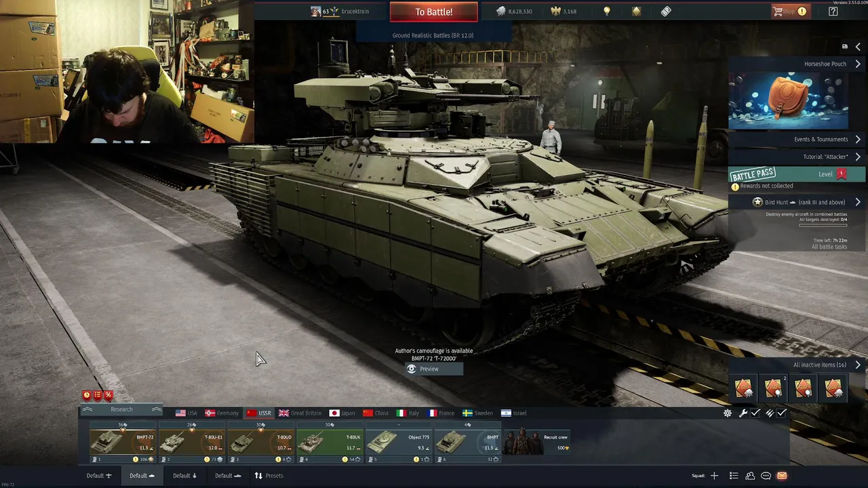Activate the third research booster item

(x=804, y=388)
